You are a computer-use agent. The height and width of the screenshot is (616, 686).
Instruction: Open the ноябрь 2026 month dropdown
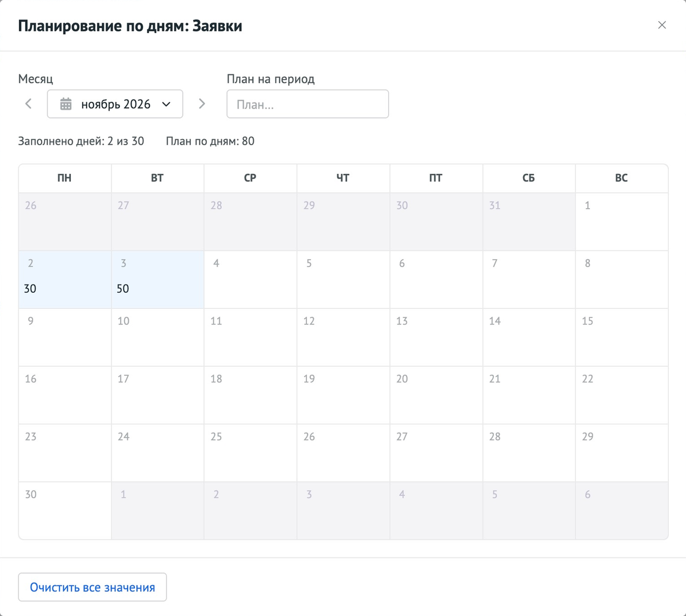click(x=115, y=104)
